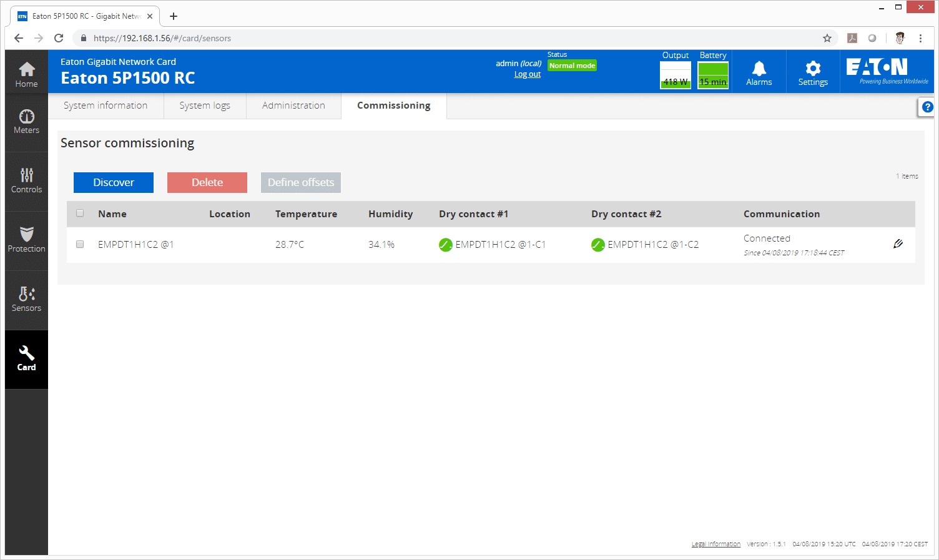
Task: Click the temperature value 28.7°C
Action: click(290, 245)
